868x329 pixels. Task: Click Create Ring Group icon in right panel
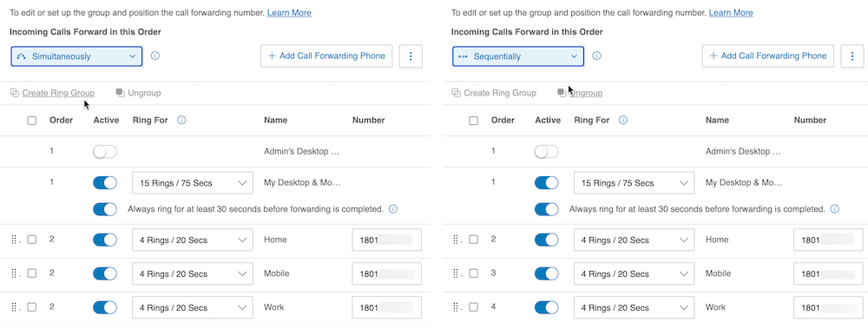[x=457, y=93]
